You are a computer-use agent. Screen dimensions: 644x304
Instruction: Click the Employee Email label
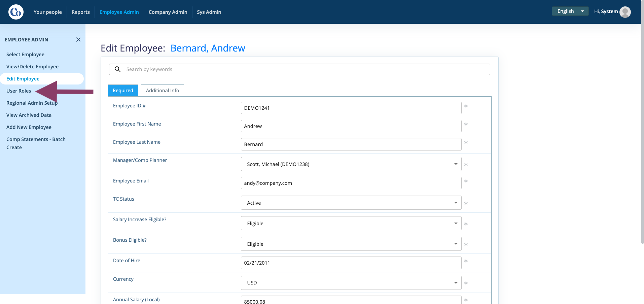point(131,181)
